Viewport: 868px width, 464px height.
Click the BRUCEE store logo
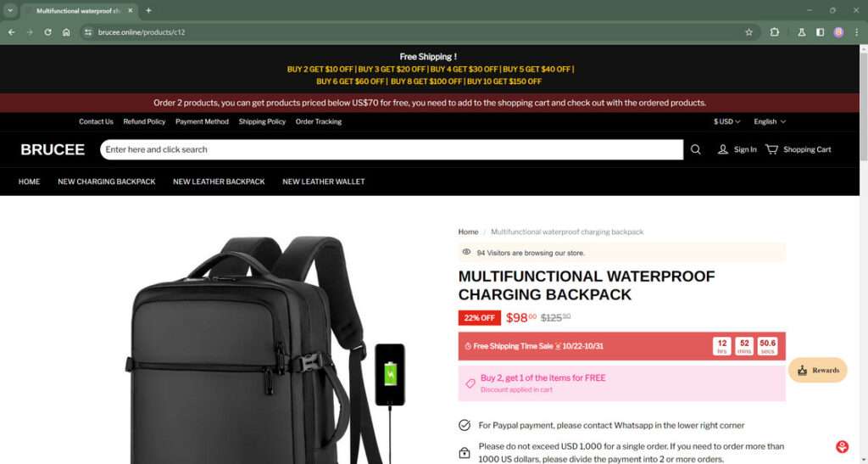tap(53, 149)
